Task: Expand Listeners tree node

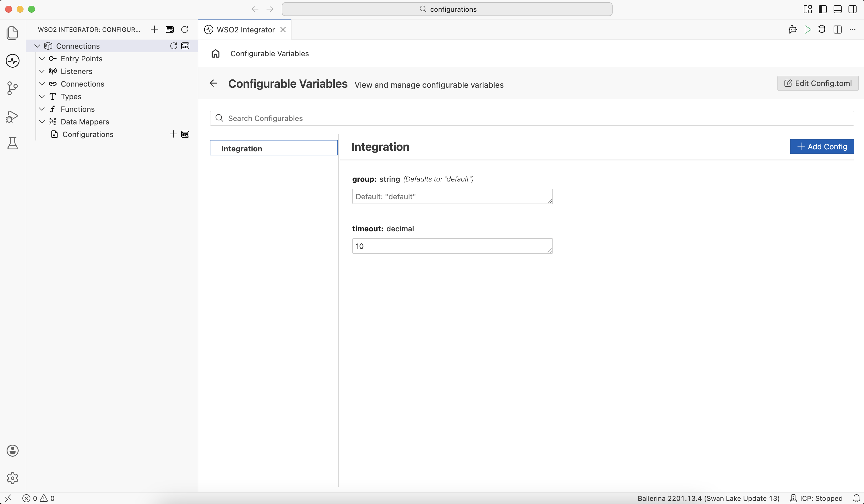Action: (x=42, y=71)
